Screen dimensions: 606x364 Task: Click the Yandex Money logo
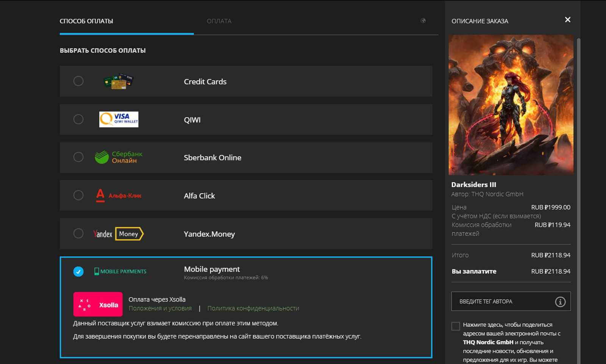point(119,234)
